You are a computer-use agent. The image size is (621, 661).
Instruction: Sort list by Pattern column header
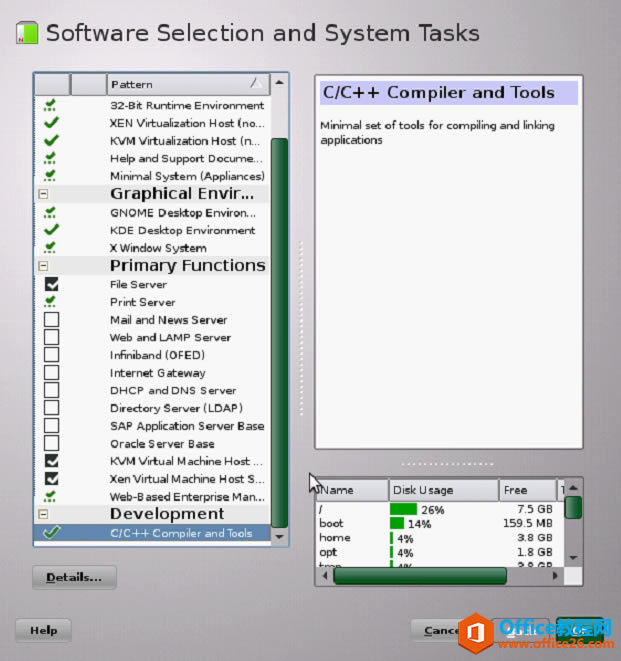tap(188, 84)
